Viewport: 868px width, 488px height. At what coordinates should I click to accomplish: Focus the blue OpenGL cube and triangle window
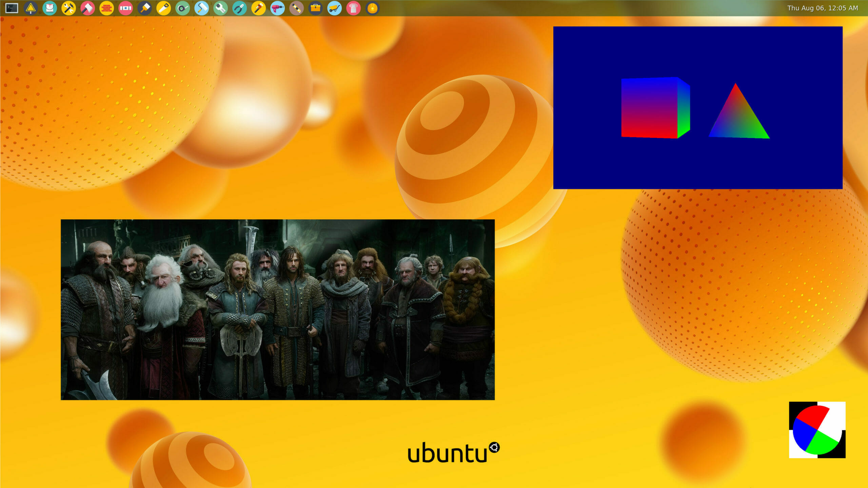(698, 108)
